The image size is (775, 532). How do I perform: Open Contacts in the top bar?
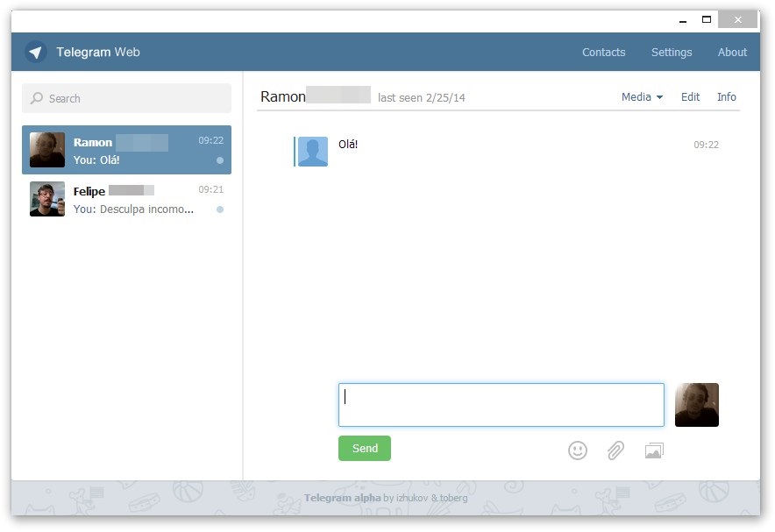pyautogui.click(x=603, y=52)
